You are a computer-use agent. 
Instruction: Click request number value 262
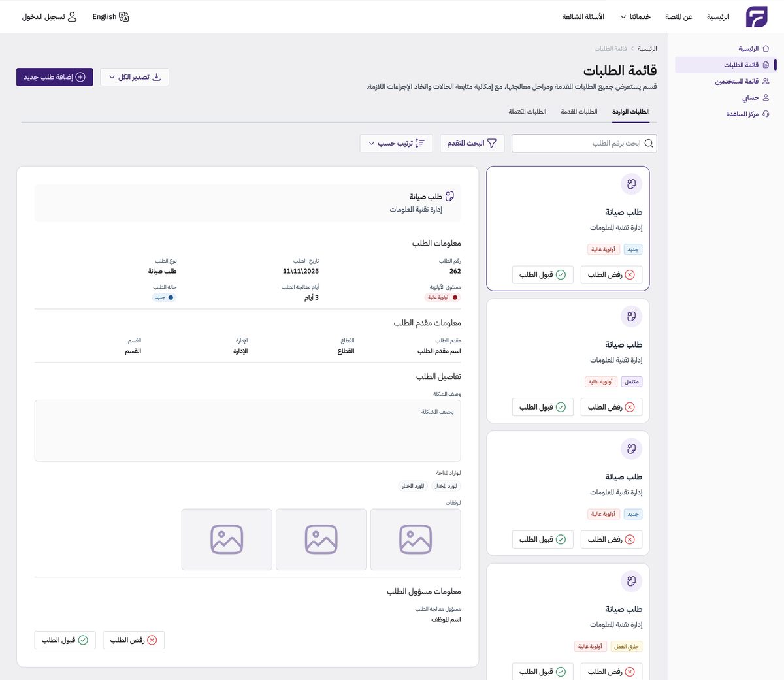coord(455,271)
